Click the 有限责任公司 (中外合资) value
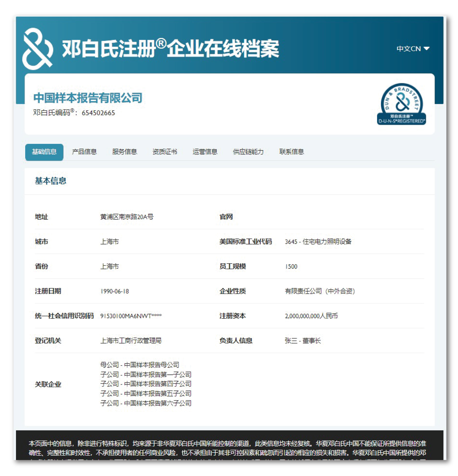 point(320,291)
